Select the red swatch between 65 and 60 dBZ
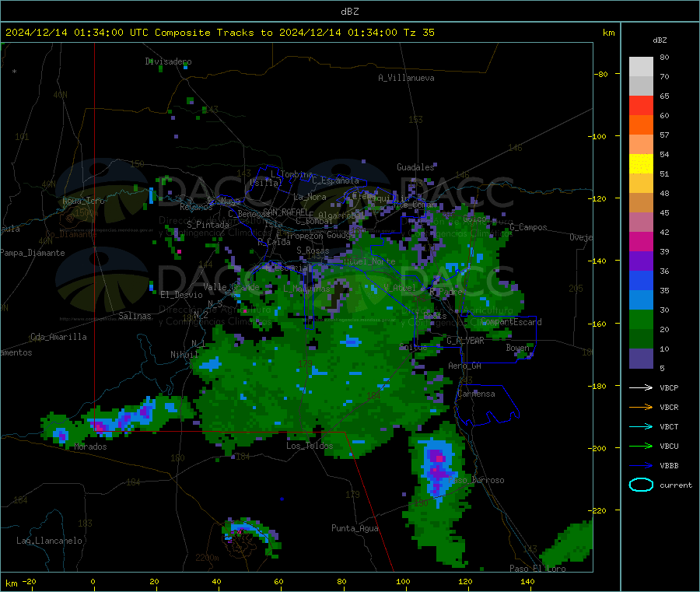 pos(641,105)
